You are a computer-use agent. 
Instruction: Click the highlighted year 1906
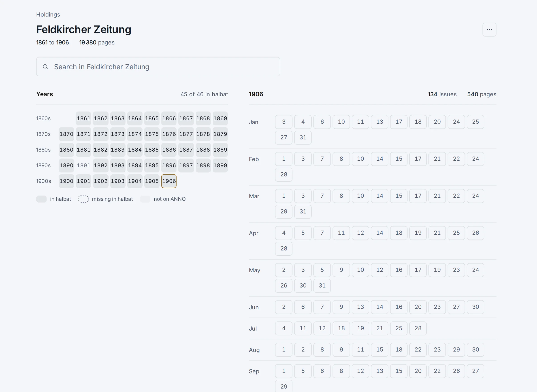point(169,181)
